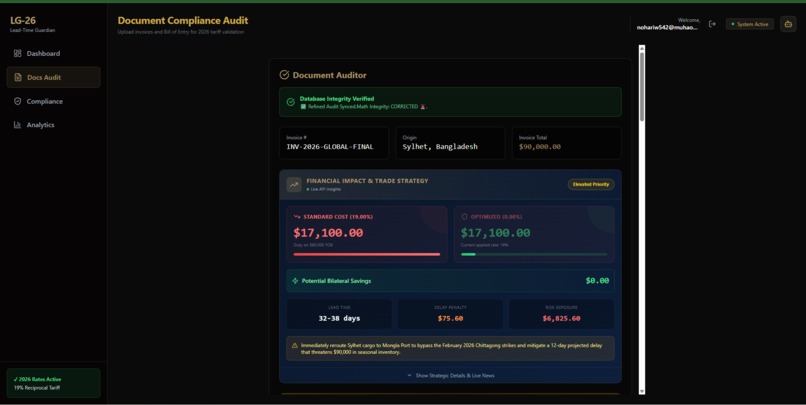
Task: Click the 2026 Rates Active status card
Action: pyautogui.click(x=53, y=383)
